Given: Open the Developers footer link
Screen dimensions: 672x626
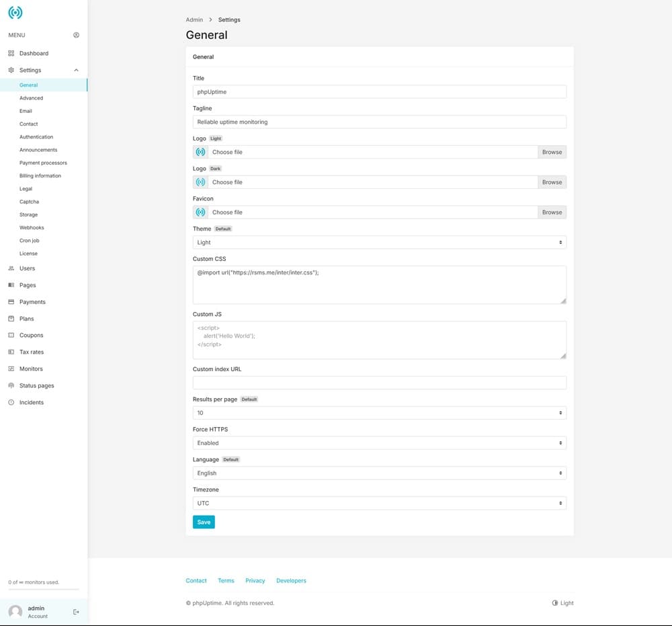Looking at the screenshot, I should [x=291, y=580].
